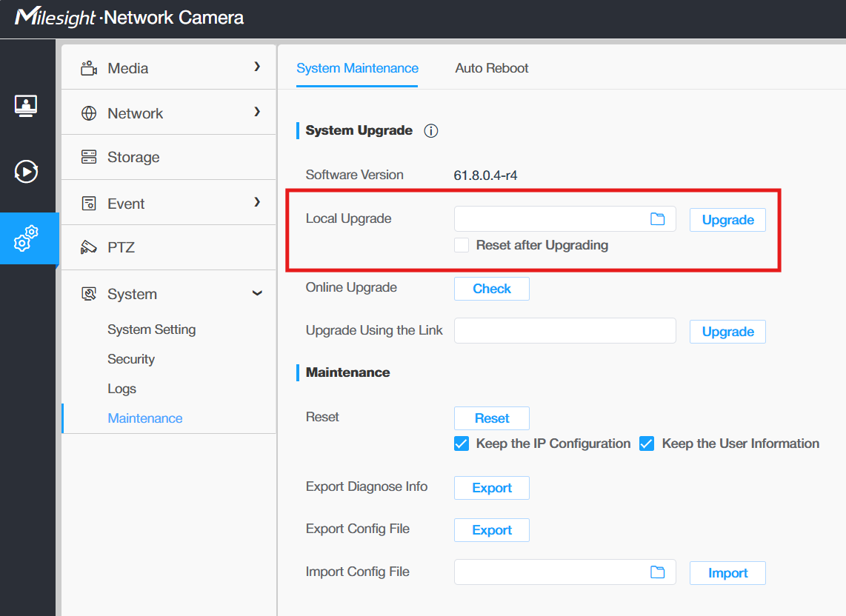Switch to Auto Reboot tab
Image resolution: width=846 pixels, height=616 pixels.
tap(491, 69)
